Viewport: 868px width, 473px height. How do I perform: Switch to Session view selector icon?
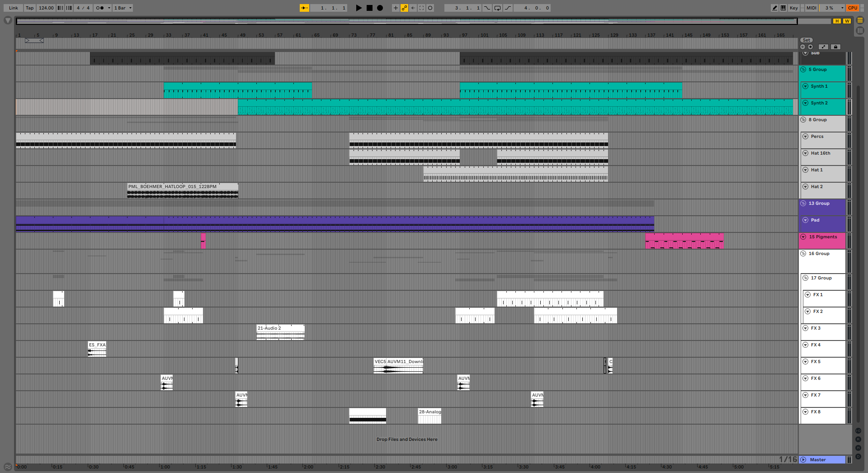(860, 30)
